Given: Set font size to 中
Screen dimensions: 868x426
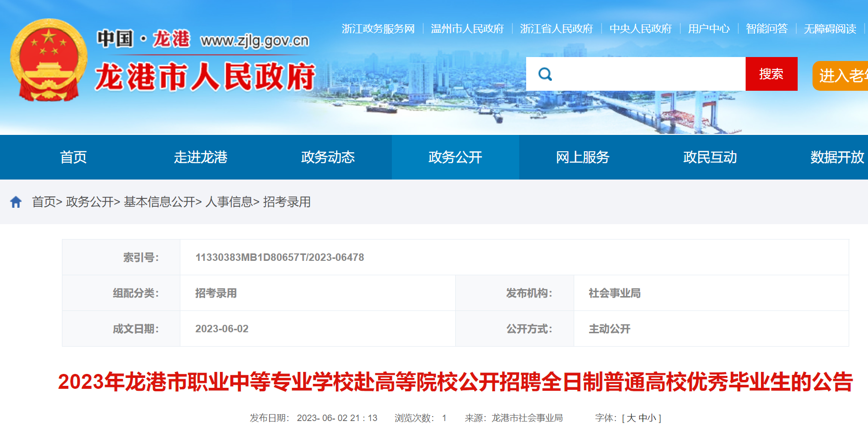Looking at the screenshot, I should click(x=643, y=418).
